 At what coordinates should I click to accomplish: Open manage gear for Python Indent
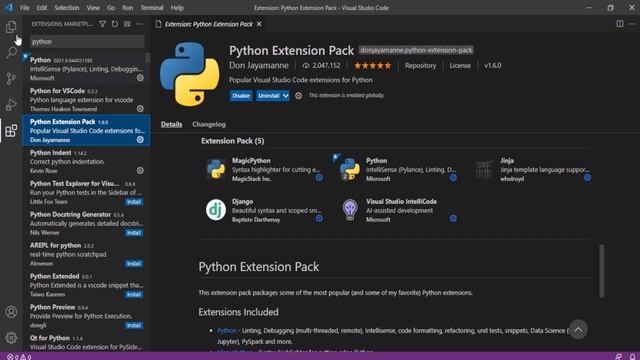tap(140, 170)
